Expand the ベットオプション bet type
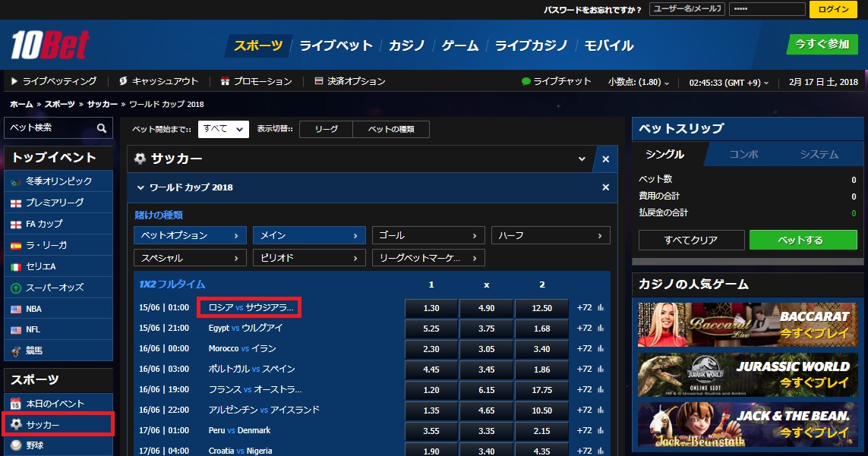The height and width of the screenshot is (456, 868). pos(190,235)
